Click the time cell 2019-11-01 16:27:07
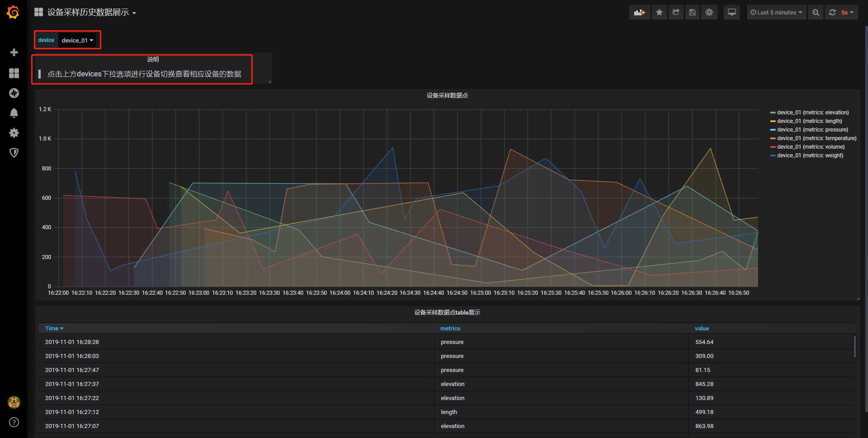868x438 pixels. point(72,426)
